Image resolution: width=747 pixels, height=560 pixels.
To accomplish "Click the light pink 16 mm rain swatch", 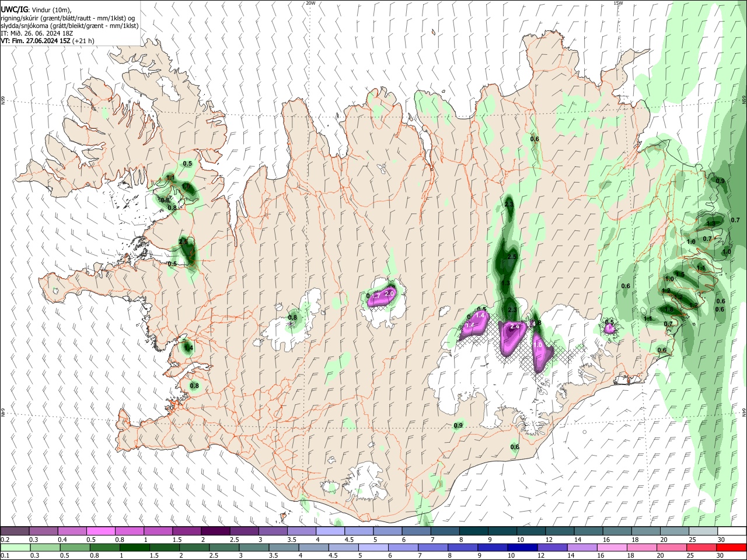I will click(x=612, y=547).
